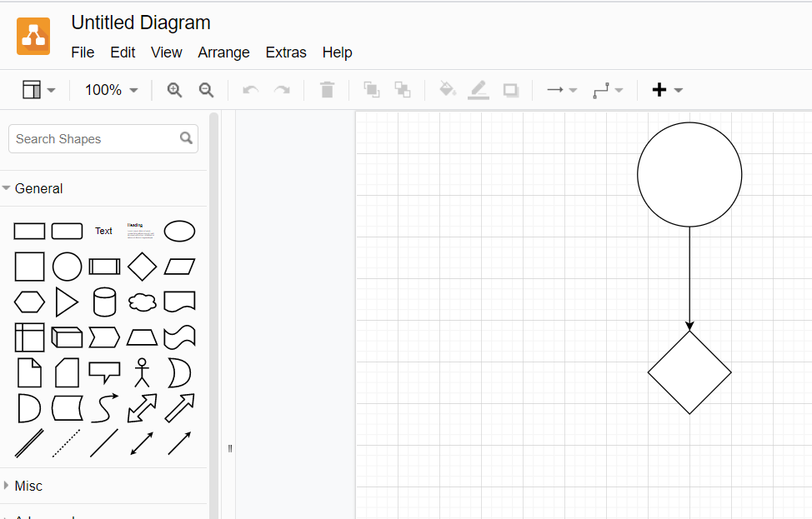Viewport: 812px width, 519px height.
Task: Click the Undo icon
Action: [x=250, y=89]
